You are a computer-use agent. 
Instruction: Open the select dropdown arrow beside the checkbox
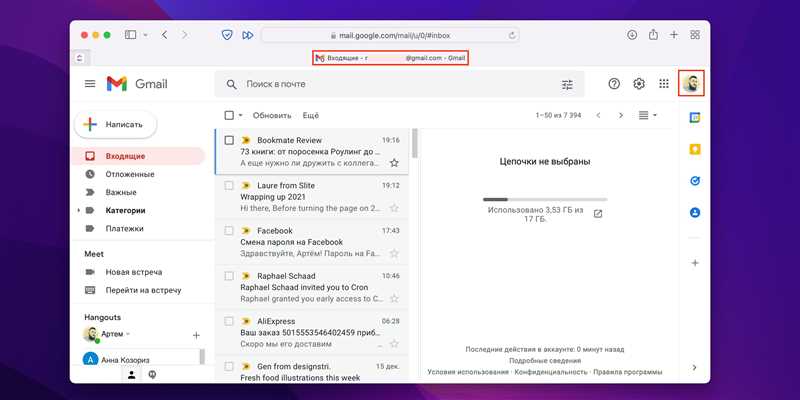click(x=240, y=116)
